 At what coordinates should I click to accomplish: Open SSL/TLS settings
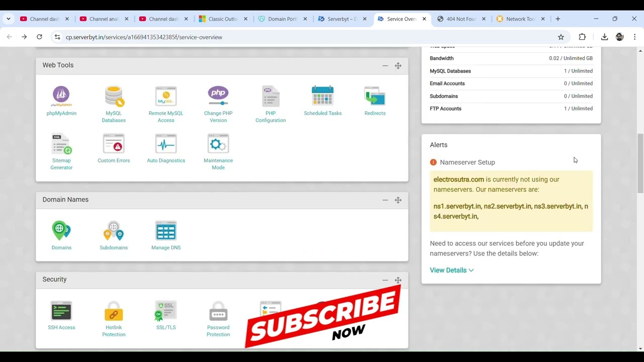coord(166,315)
